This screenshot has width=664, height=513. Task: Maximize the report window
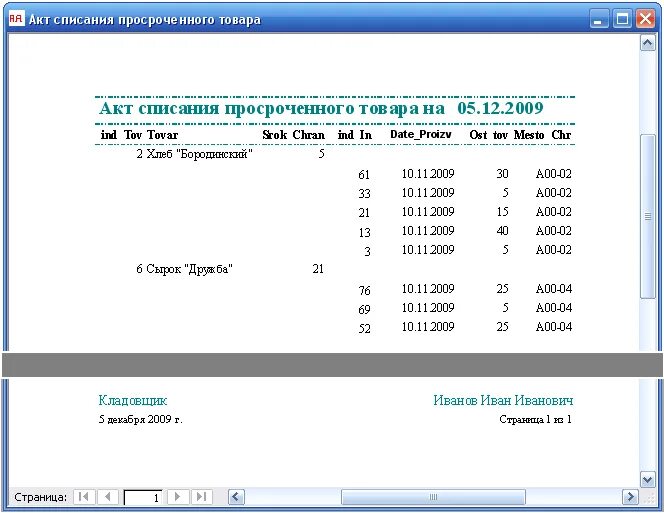(622, 19)
